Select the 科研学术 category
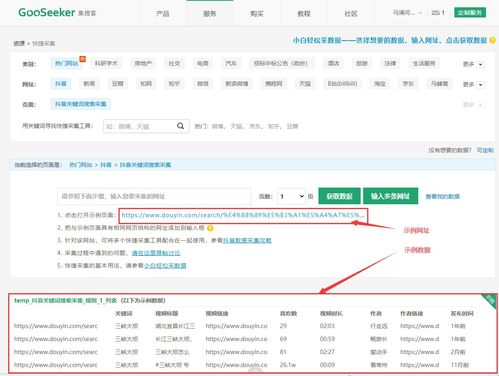The height and width of the screenshot is (376, 499). pyautogui.click(x=106, y=63)
